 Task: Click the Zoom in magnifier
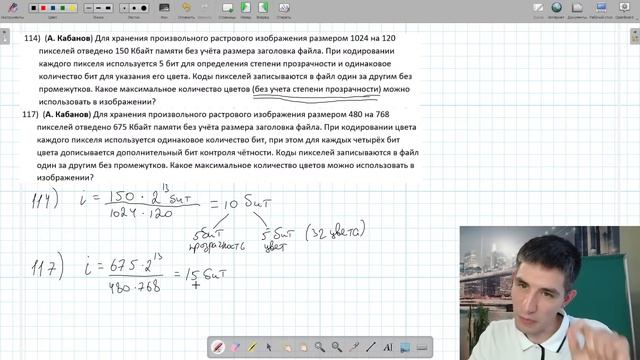coord(320,347)
